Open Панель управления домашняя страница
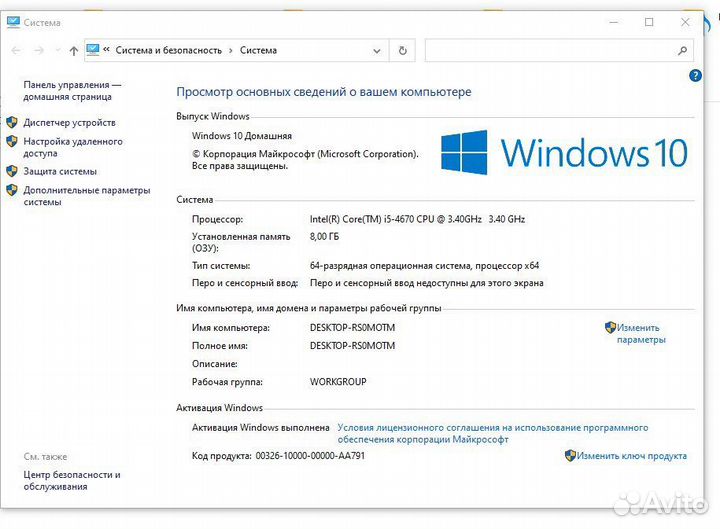 pos(71,90)
